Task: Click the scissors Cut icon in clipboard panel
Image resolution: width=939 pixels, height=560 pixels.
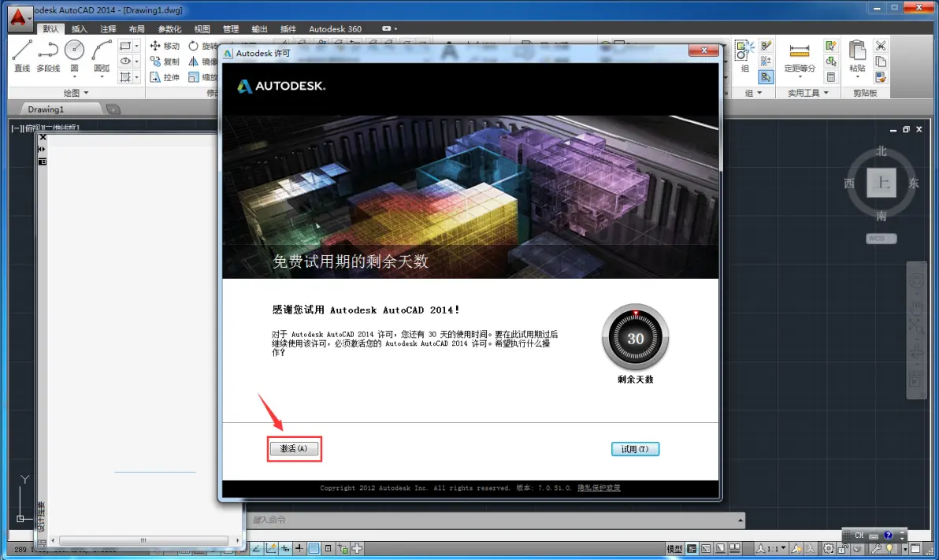Action: point(881,46)
